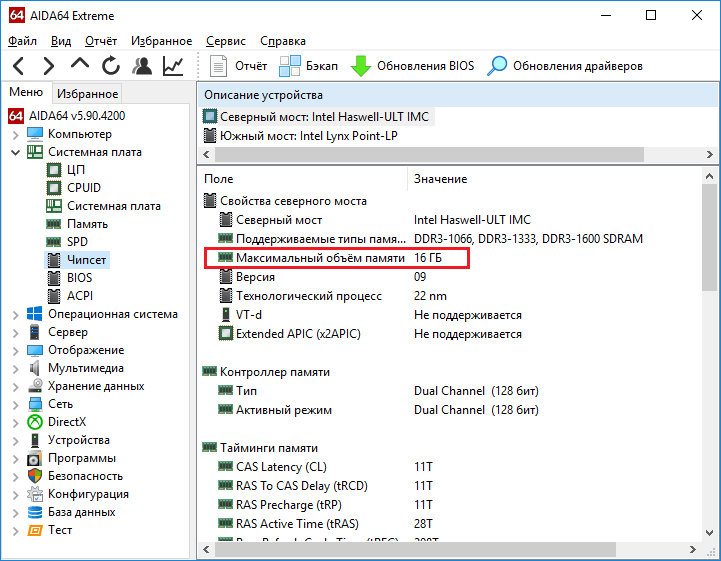Select Северный мост: Intel Haswell-ULT IMC device
721x561 pixels.
click(x=317, y=117)
